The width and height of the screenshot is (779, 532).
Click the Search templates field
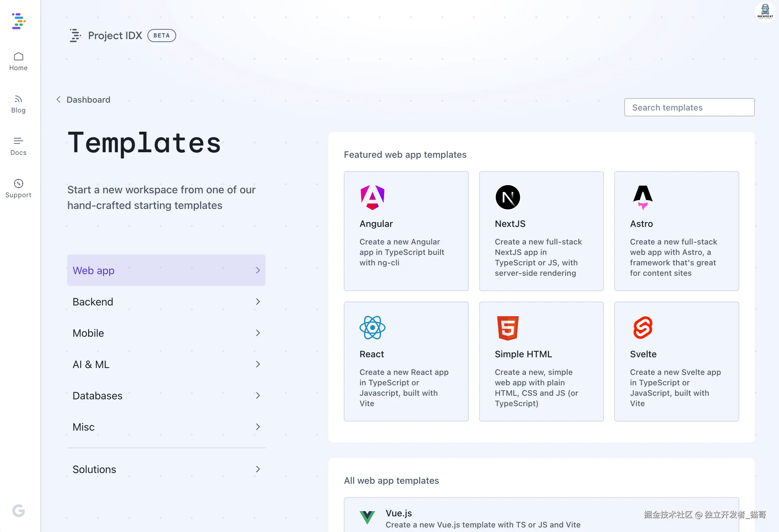click(689, 108)
